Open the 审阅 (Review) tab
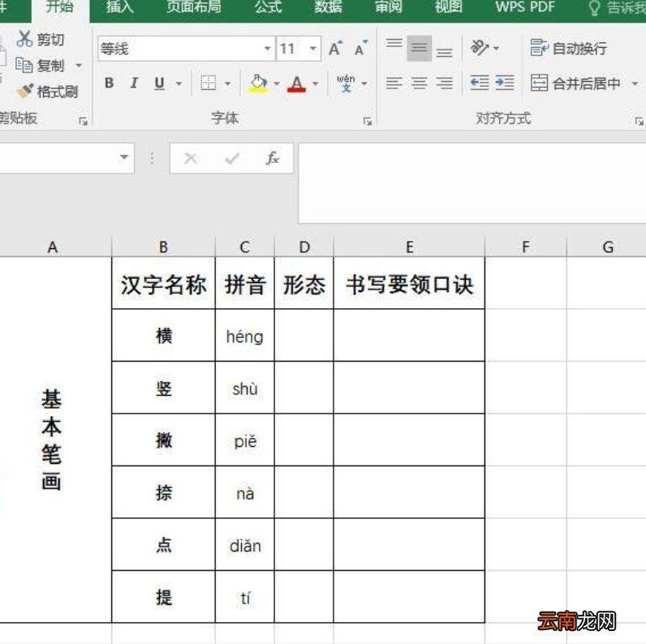646x644 pixels. [389, 7]
